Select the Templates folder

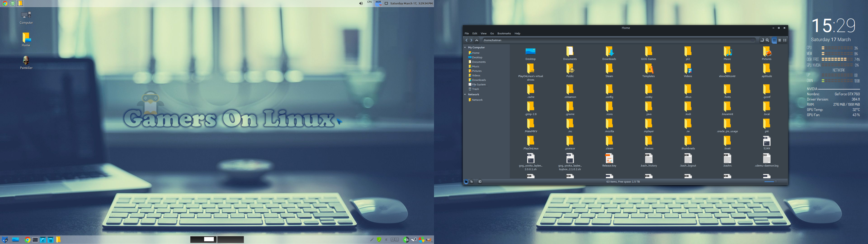648,71
